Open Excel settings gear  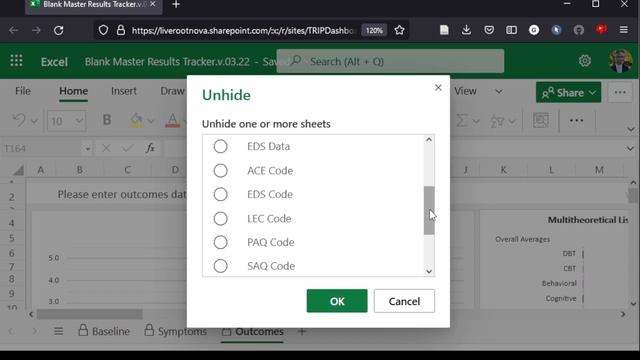click(585, 61)
